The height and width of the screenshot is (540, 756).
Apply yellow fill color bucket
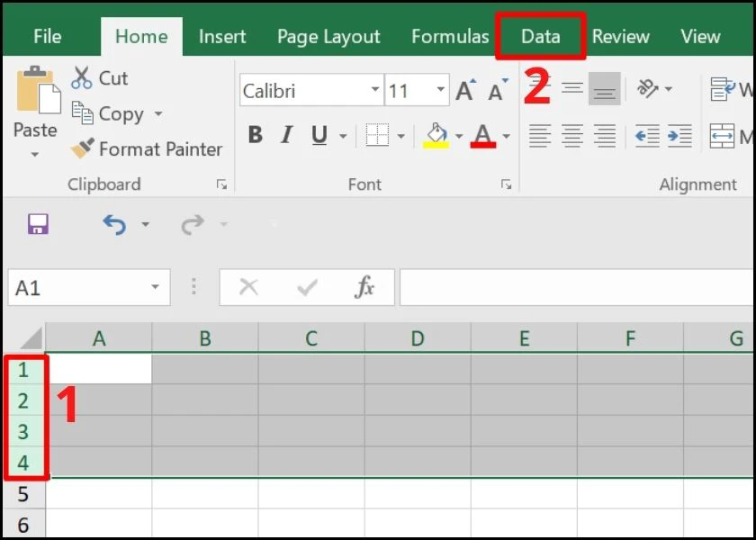point(436,136)
